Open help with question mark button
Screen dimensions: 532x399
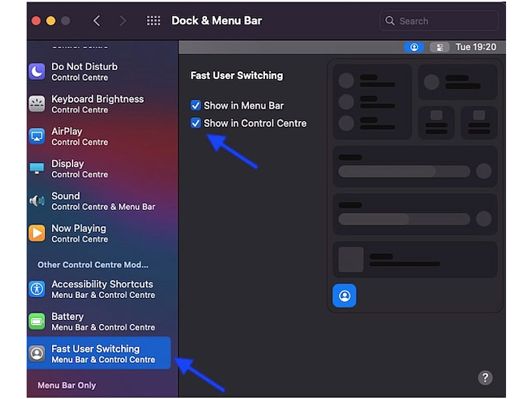click(485, 378)
